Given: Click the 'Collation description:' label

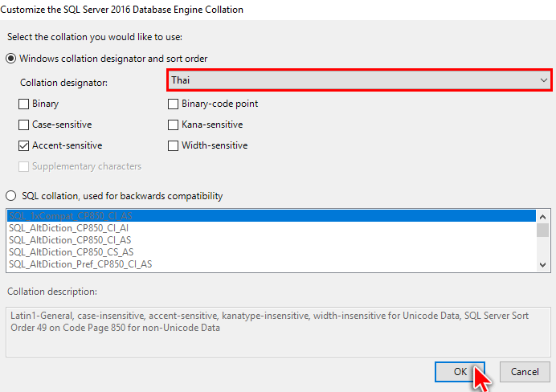Looking at the screenshot, I should [x=52, y=292].
